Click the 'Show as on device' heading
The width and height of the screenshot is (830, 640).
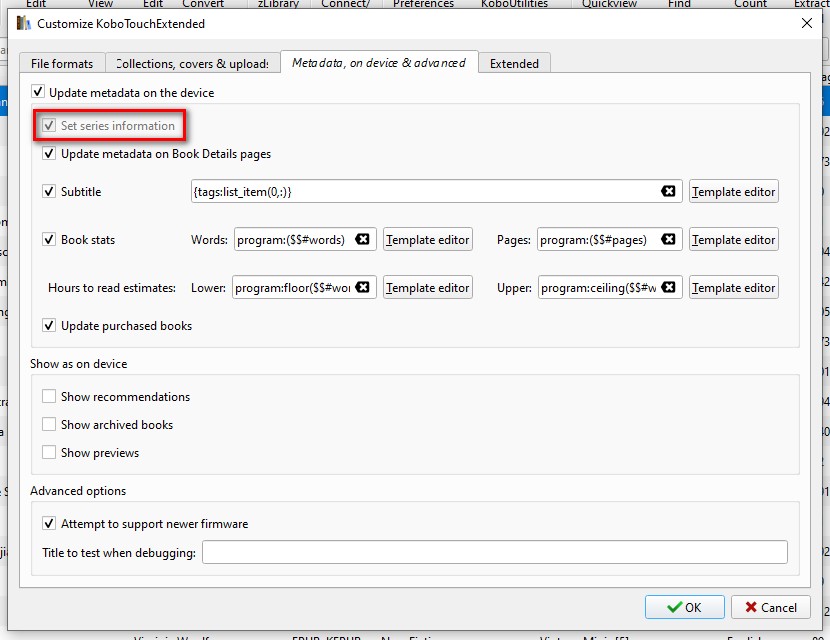click(x=78, y=364)
